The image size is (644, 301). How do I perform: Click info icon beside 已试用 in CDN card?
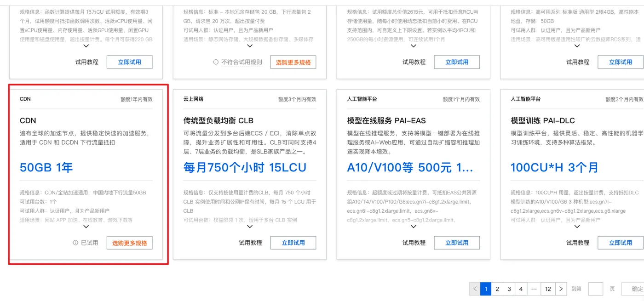click(75, 243)
